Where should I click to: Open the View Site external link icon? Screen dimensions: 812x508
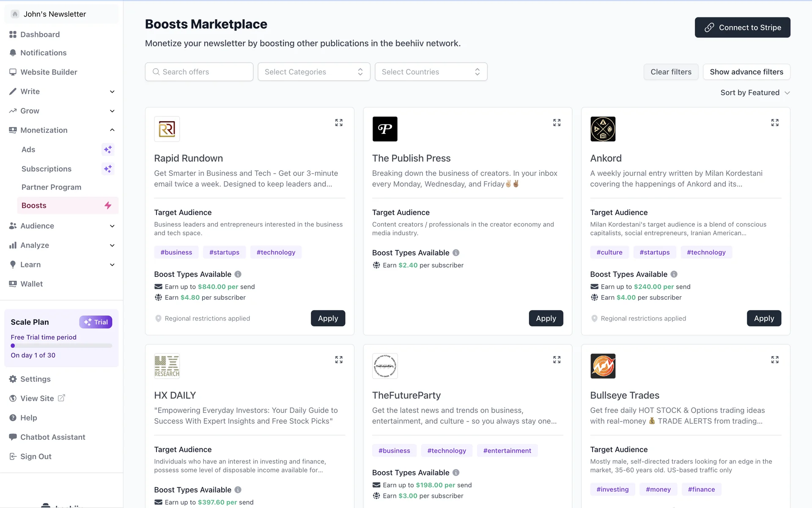tap(61, 398)
